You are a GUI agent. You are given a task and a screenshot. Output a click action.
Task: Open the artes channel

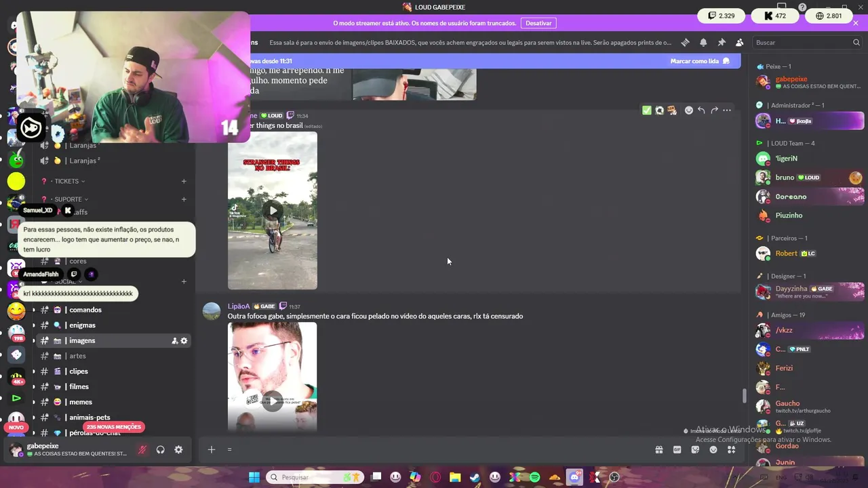point(114,356)
